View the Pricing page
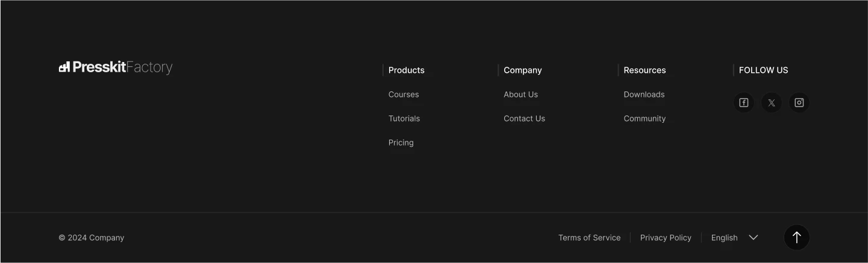Image resolution: width=868 pixels, height=263 pixels. [401, 143]
